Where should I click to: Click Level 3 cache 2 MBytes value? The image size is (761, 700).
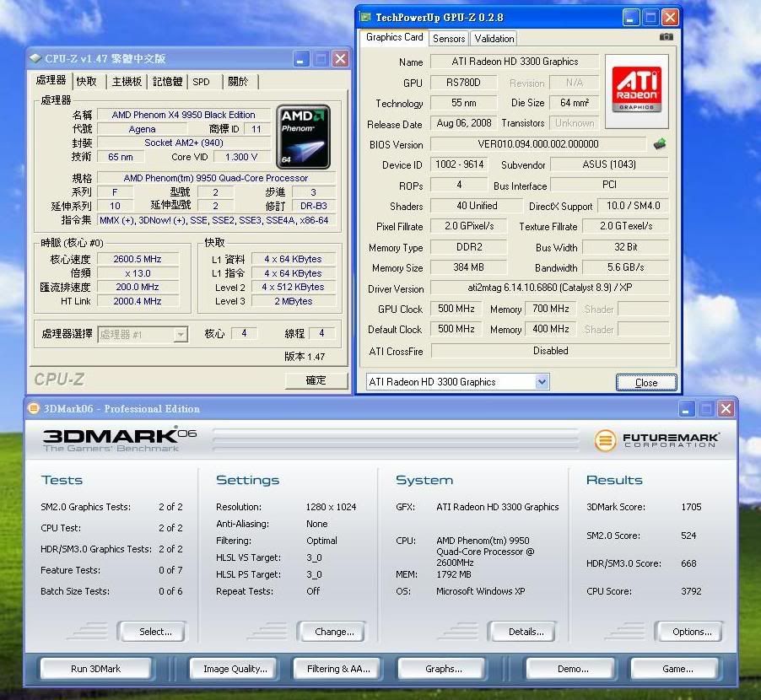[293, 301]
